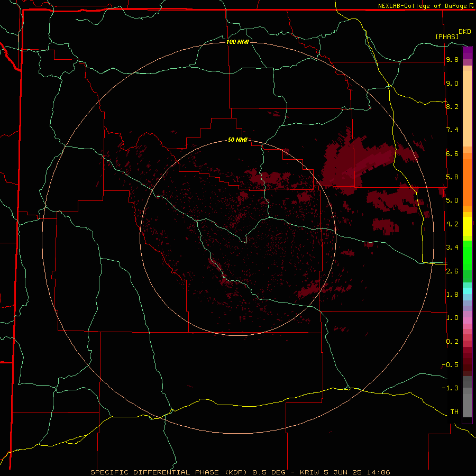Click the 1.8 scale value

point(452,295)
